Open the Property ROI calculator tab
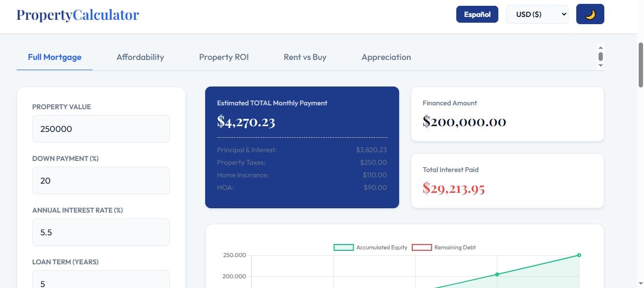 (224, 57)
